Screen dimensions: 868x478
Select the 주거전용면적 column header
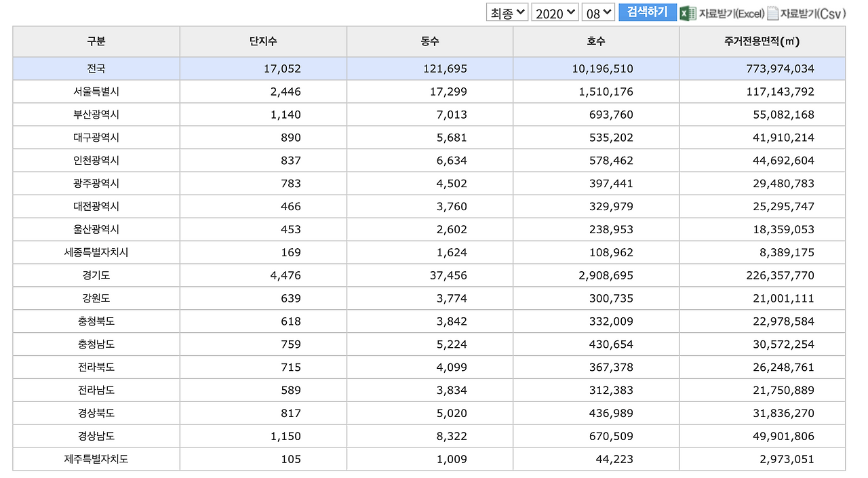coord(762,41)
